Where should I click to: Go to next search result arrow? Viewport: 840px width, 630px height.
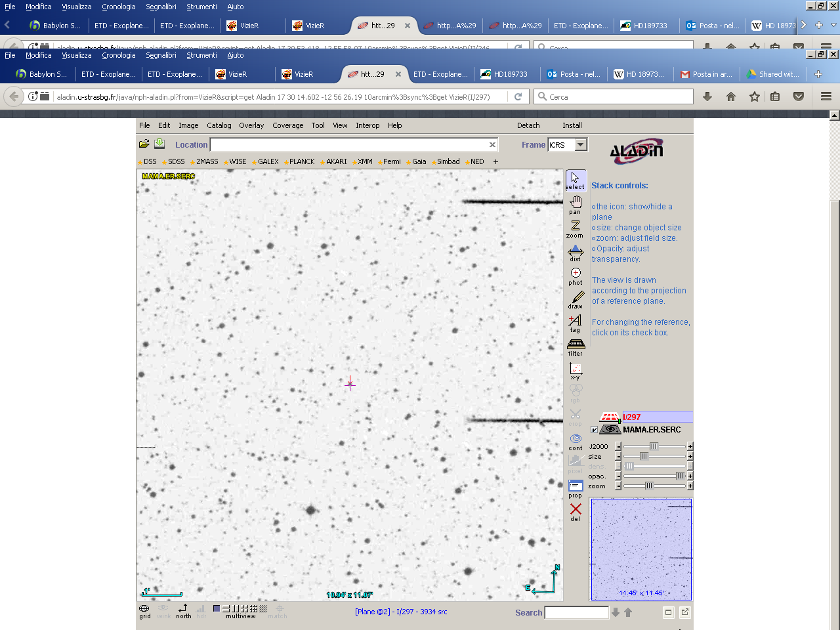pyautogui.click(x=616, y=612)
